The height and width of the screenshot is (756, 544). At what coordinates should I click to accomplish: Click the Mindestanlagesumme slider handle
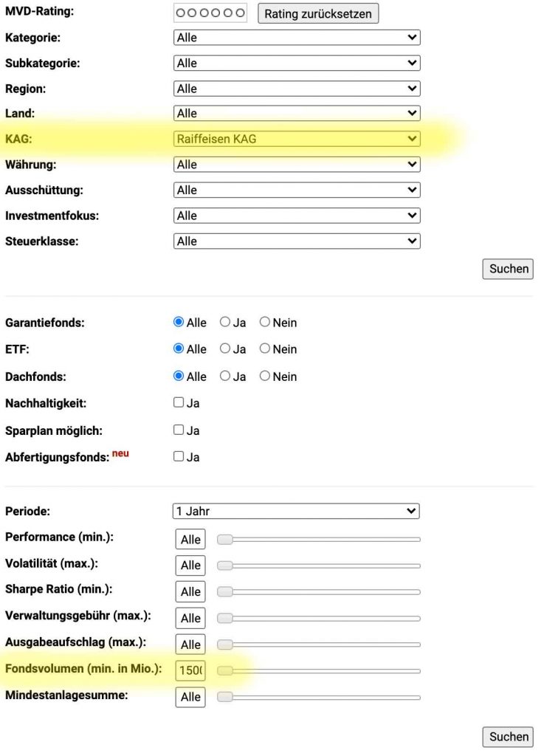[225, 697]
